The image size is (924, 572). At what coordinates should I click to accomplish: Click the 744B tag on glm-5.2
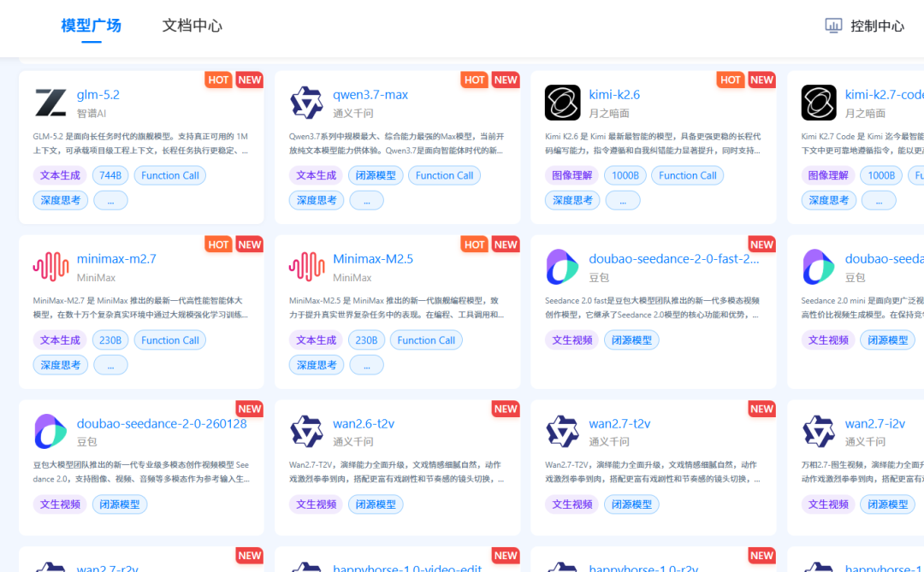(110, 175)
